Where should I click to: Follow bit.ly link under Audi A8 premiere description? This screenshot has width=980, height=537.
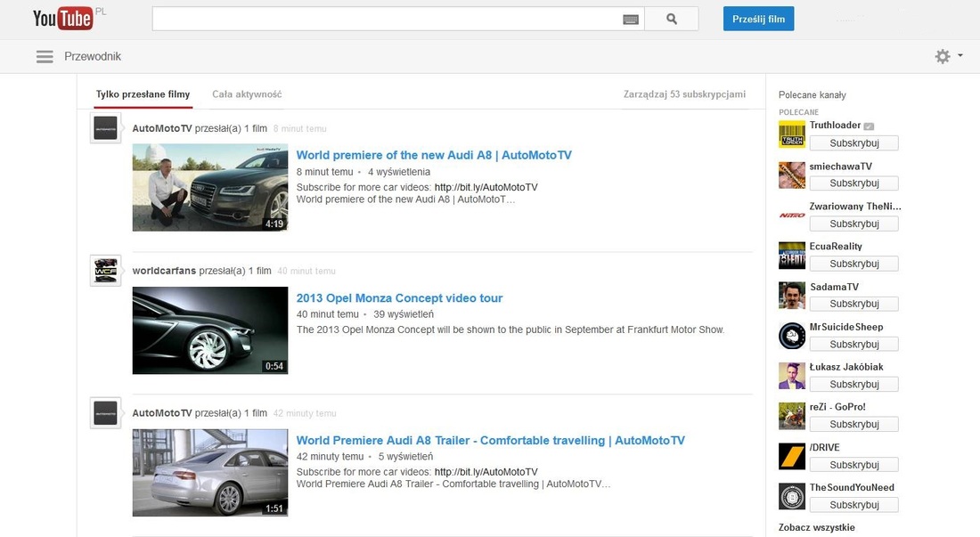pyautogui.click(x=486, y=187)
